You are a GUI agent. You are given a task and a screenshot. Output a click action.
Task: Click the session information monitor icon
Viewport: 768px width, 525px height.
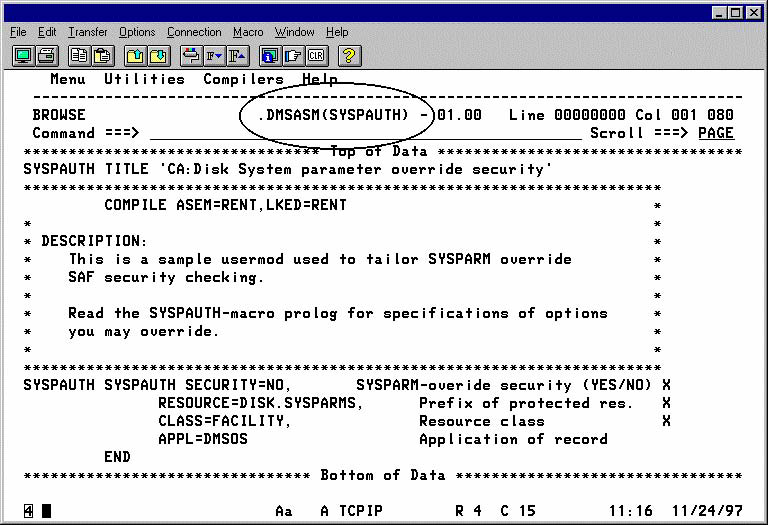pyautogui.click(x=269, y=56)
